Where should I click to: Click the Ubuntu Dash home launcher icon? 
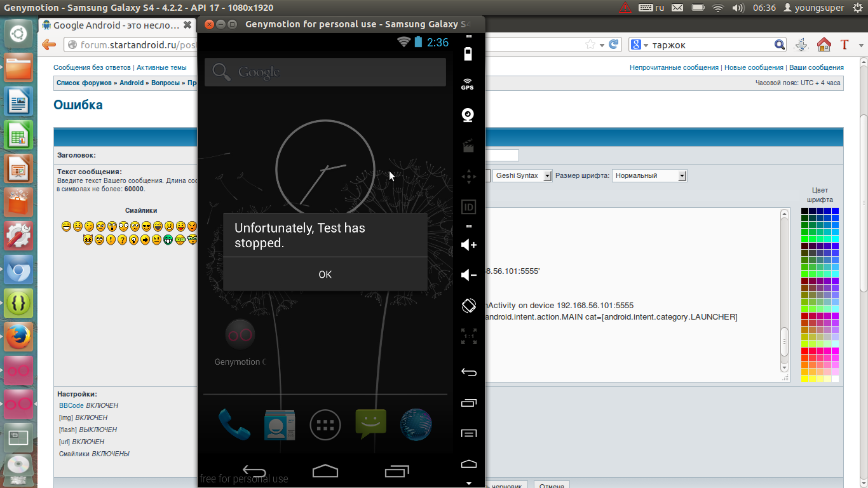(18, 34)
